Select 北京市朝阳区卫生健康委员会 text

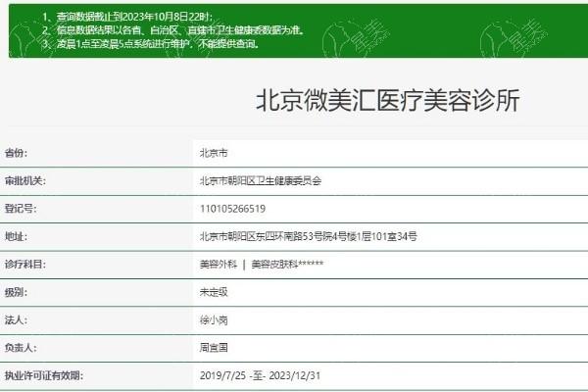click(x=267, y=181)
